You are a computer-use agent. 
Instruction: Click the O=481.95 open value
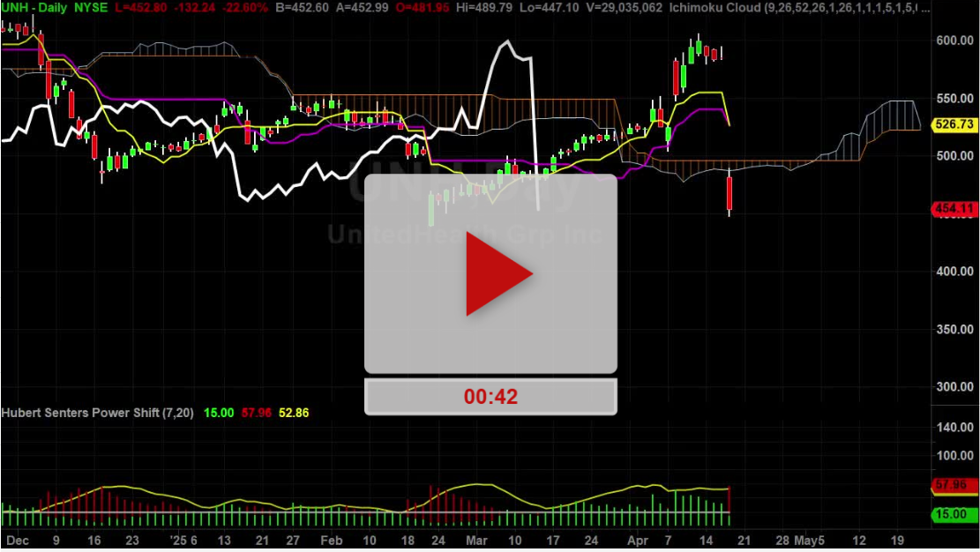[422, 8]
